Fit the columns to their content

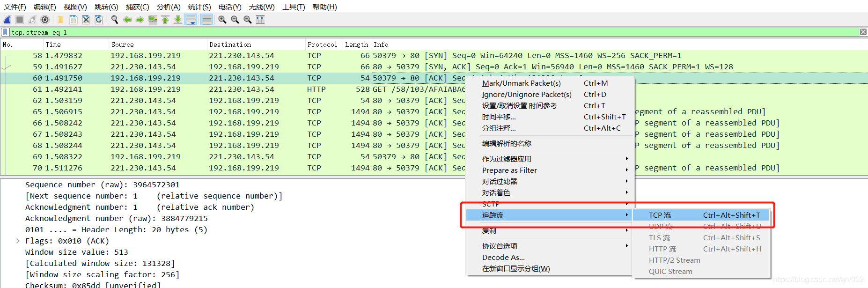tap(260, 20)
